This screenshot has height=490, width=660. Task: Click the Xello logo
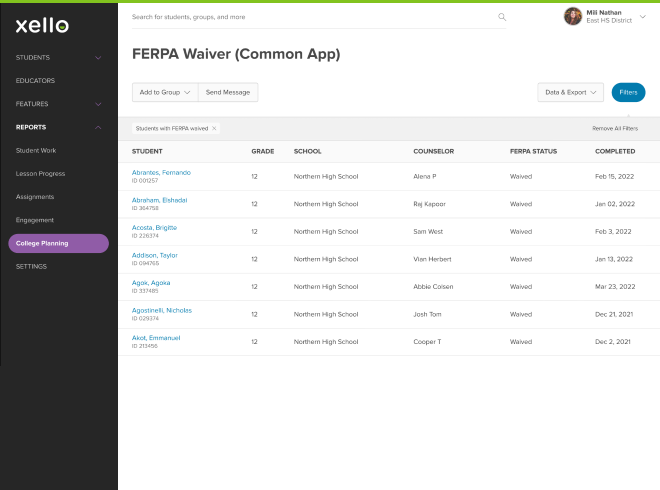pos(42,25)
